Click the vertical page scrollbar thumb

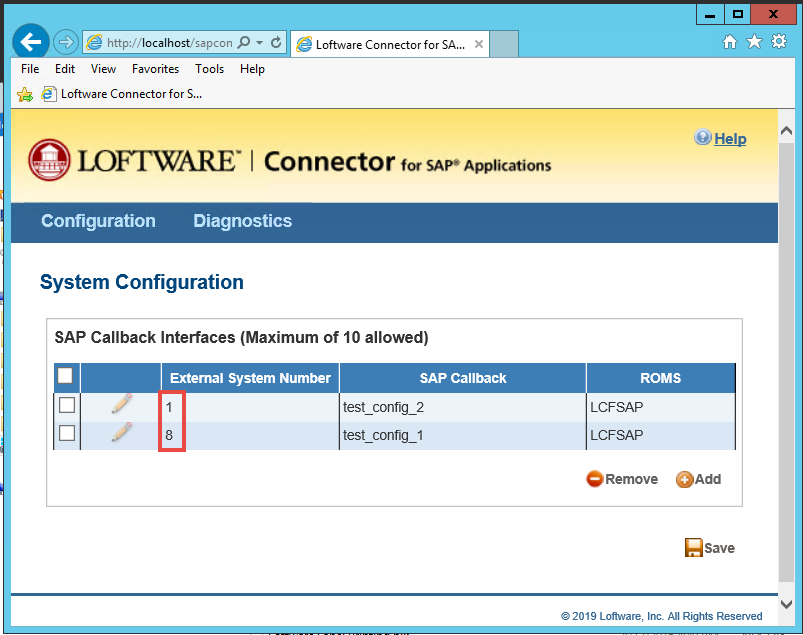(x=787, y=363)
